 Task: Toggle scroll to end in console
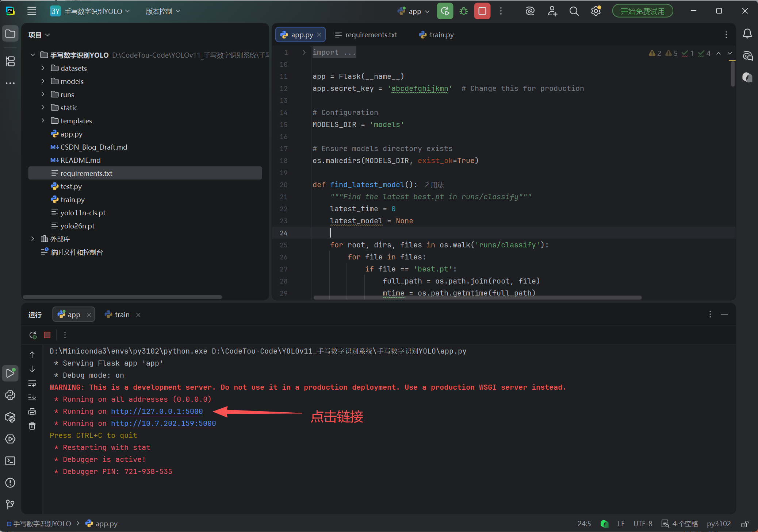tap(32, 397)
